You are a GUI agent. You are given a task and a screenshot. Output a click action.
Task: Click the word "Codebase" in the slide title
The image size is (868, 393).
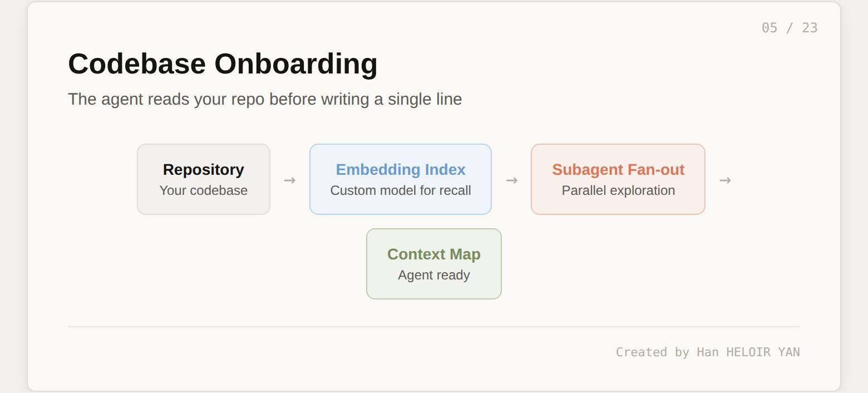pyautogui.click(x=137, y=63)
